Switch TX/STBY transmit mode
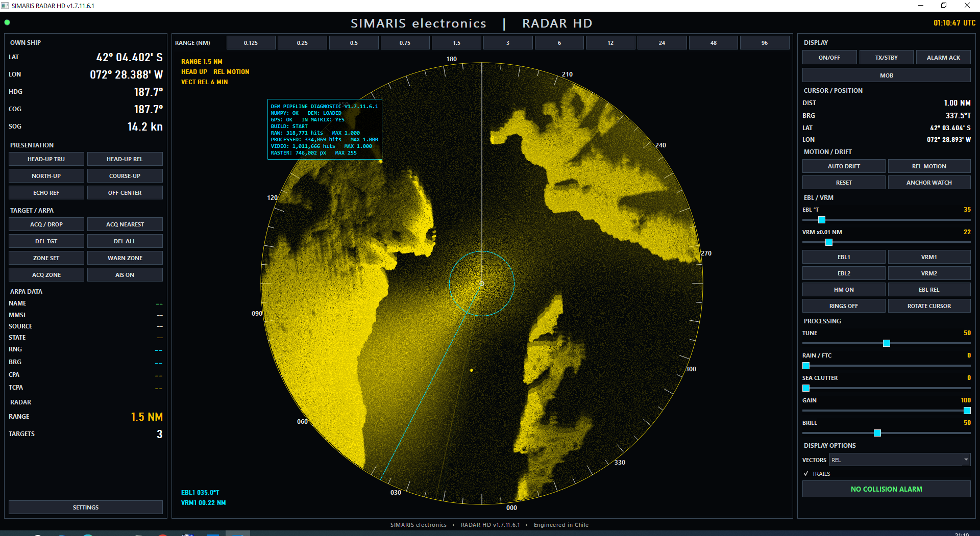The height and width of the screenshot is (536, 980). click(x=886, y=58)
